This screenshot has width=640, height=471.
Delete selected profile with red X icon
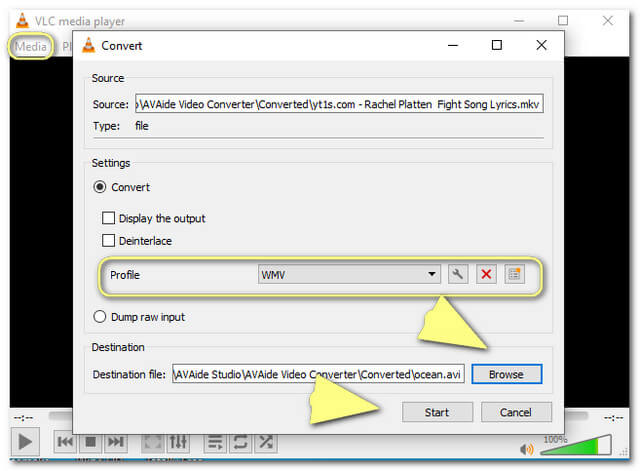pos(486,274)
